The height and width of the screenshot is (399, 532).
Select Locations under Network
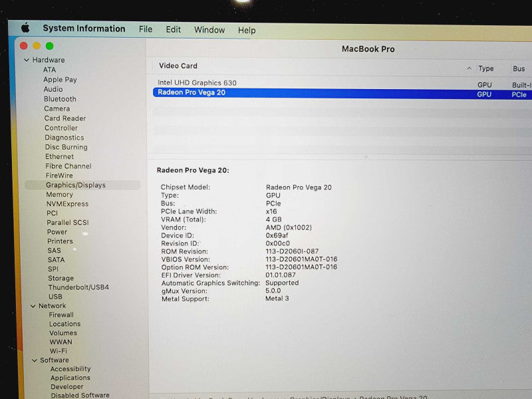click(x=65, y=324)
